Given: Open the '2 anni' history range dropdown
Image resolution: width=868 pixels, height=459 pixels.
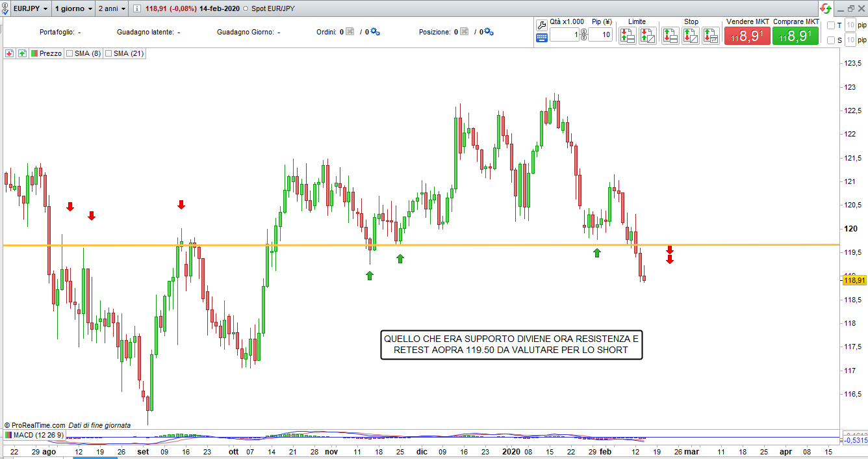Looking at the screenshot, I should click(x=112, y=9).
